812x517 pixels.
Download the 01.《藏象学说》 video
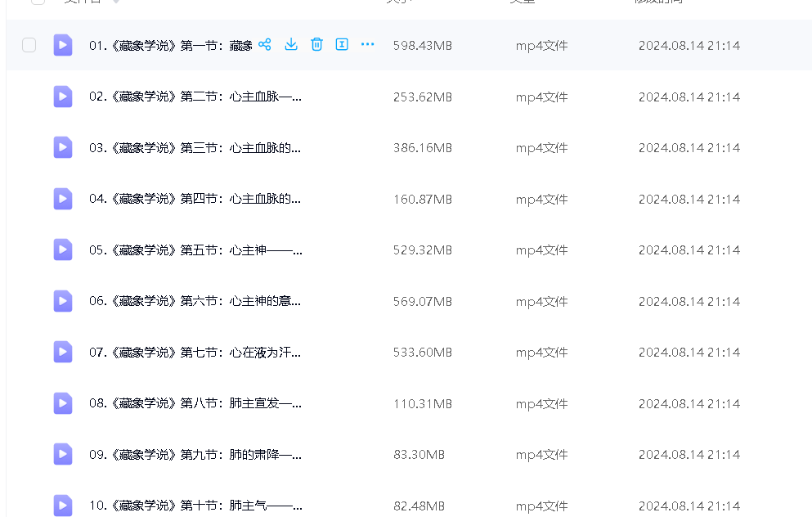coord(290,45)
